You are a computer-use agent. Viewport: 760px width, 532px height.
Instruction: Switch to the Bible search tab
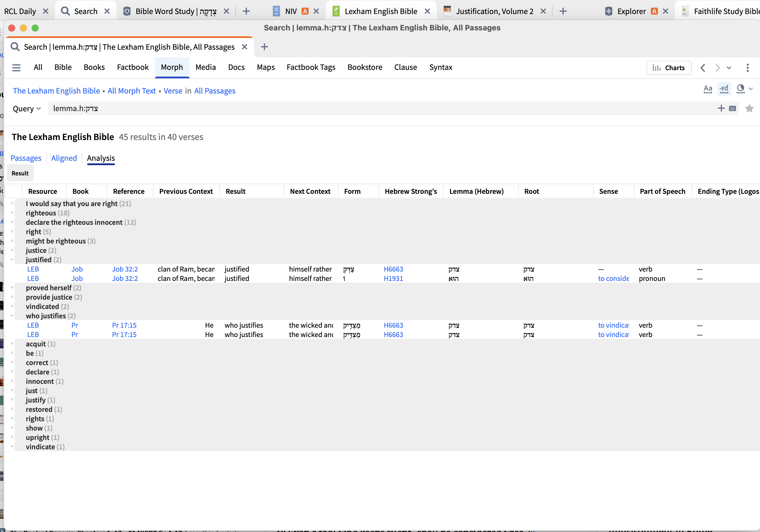[63, 67]
